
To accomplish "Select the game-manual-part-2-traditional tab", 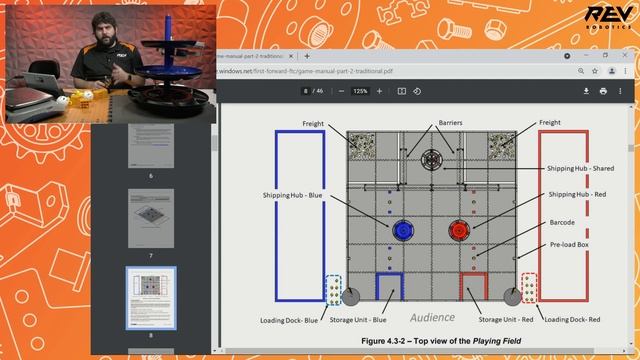I will pos(256,56).
